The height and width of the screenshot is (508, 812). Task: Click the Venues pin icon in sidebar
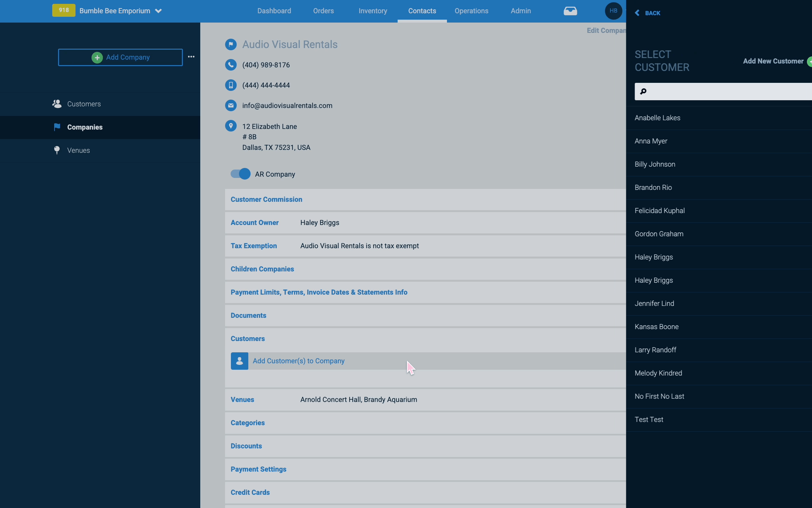coord(57,150)
